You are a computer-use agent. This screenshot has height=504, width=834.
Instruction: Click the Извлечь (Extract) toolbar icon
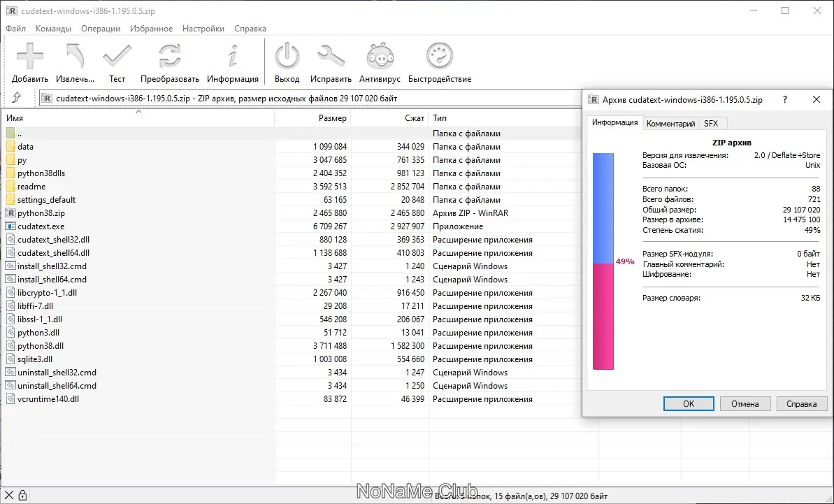click(75, 57)
